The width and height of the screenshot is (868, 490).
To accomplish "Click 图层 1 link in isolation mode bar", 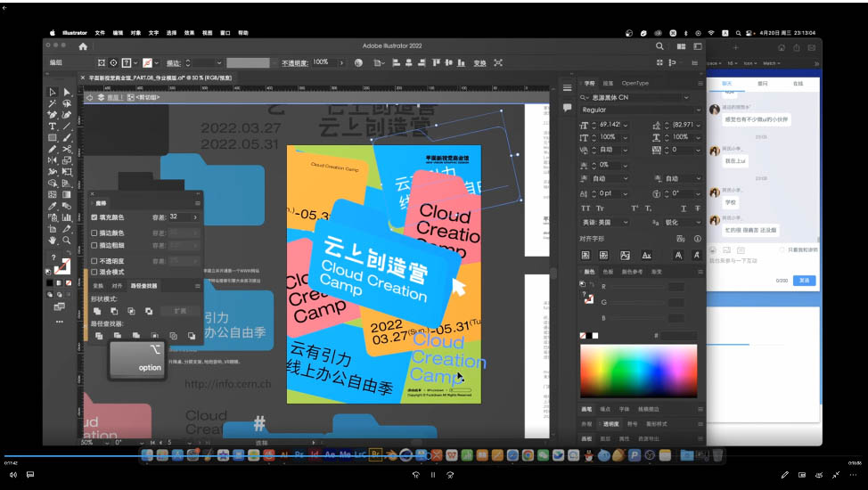I will pyautogui.click(x=115, y=97).
